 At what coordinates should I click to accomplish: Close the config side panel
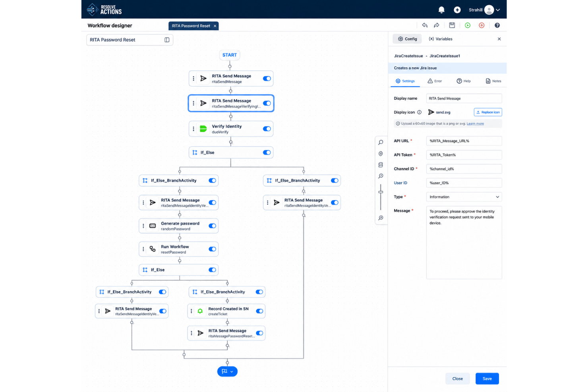tap(499, 39)
